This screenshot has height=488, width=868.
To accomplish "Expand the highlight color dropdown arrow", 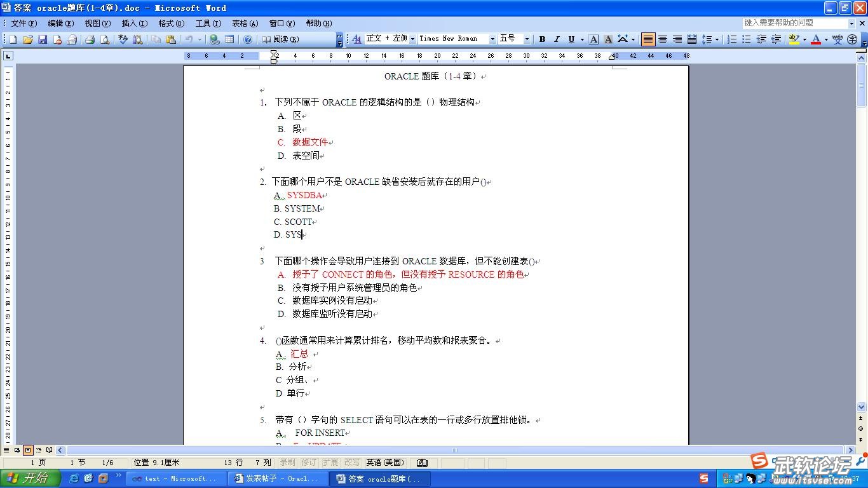I will coord(804,39).
